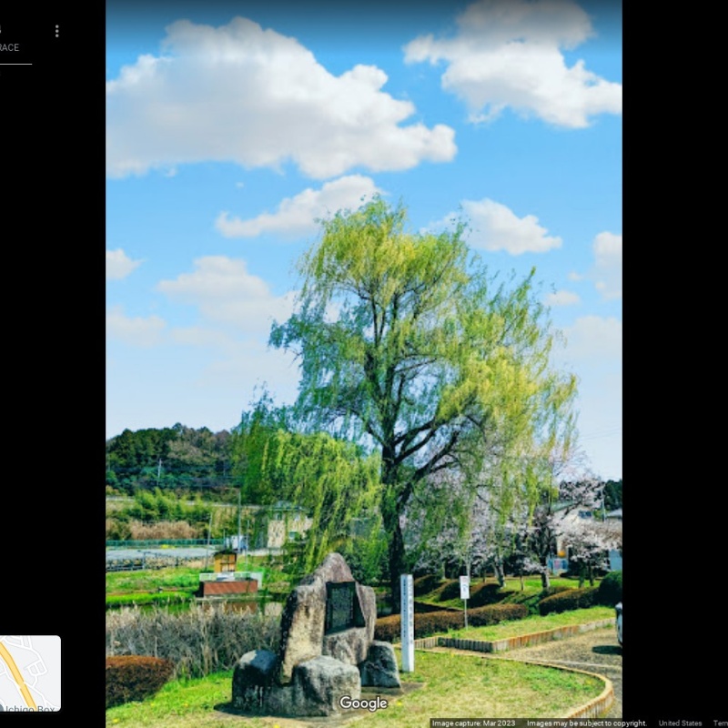The image size is (728, 728).
Task: Click the small white sign near the hedge
Action: (464, 588)
